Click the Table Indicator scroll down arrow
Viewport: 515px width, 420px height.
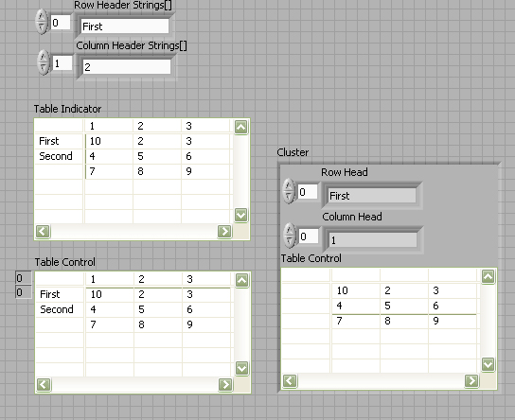240,216
